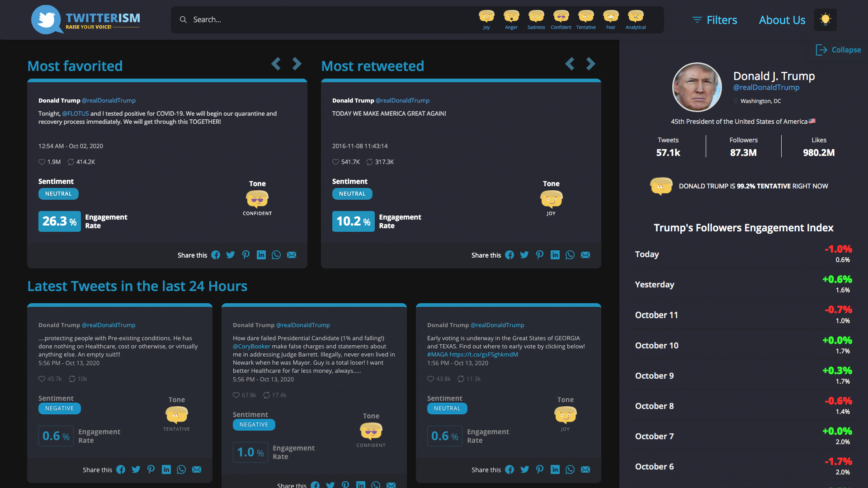Screen dimensions: 868x488
Task: Click the Fear tone filter icon
Action: click(x=610, y=17)
